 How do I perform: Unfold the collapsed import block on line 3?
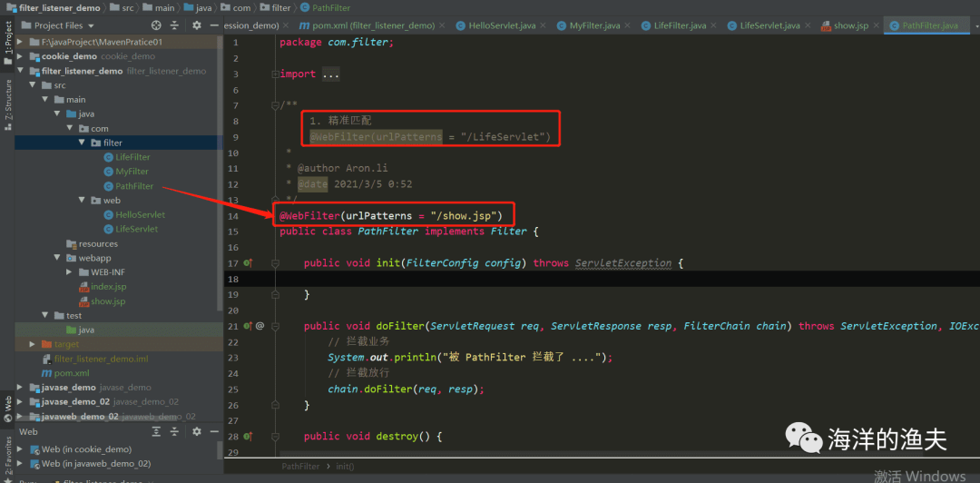[275, 74]
